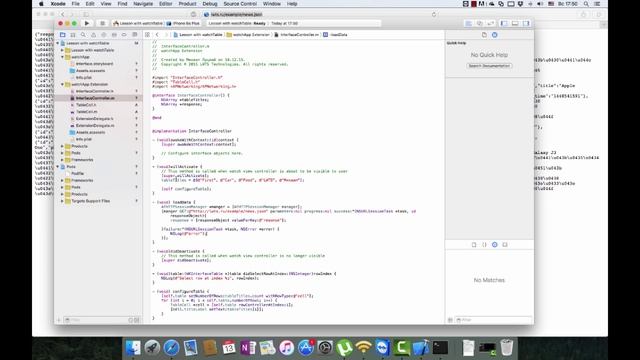Open the Breakpoint navigator icon

124,35
